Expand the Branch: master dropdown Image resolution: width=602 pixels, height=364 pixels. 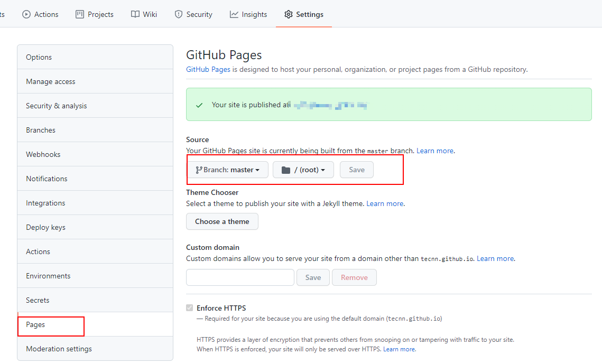[x=228, y=170]
